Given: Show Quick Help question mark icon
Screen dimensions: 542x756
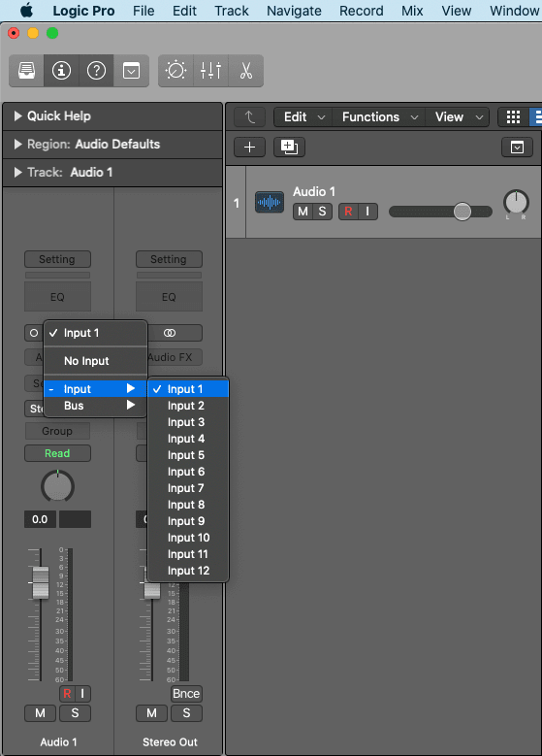Looking at the screenshot, I should click(96, 71).
